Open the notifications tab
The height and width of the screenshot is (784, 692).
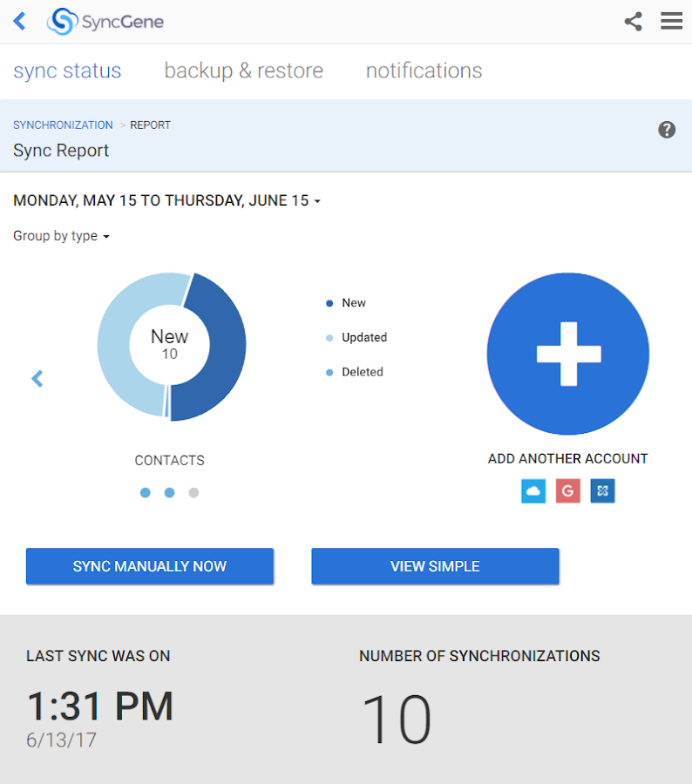pyautogui.click(x=424, y=71)
